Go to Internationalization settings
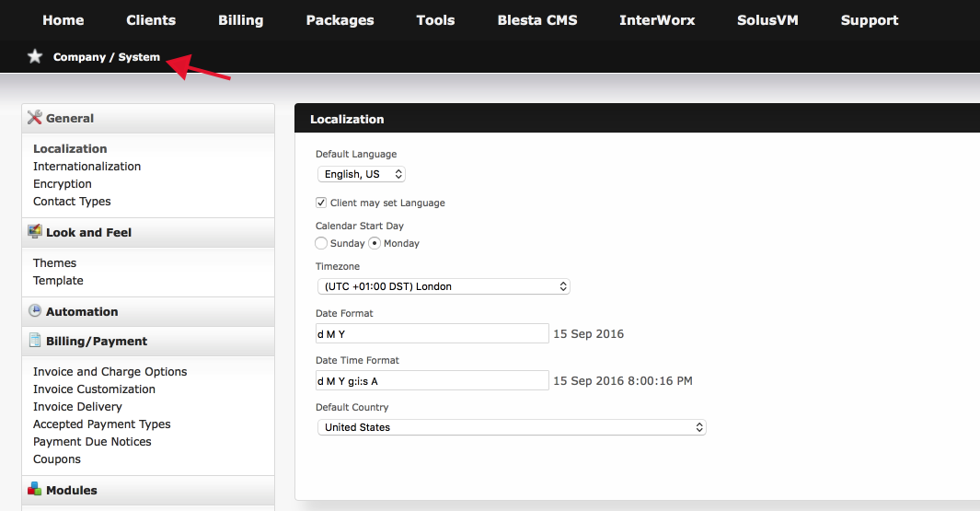Viewport: 980px width, 511px height. click(86, 167)
